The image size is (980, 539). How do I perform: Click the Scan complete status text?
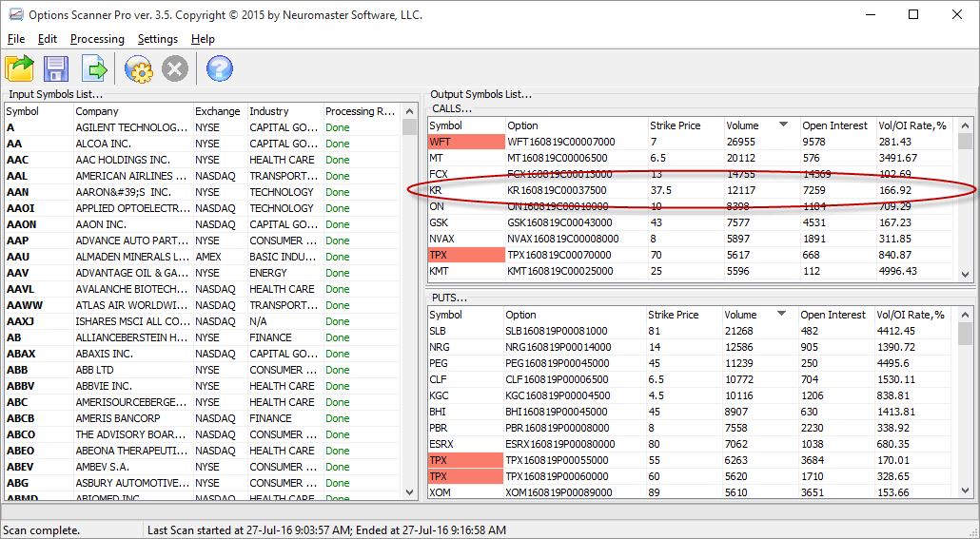(41, 530)
